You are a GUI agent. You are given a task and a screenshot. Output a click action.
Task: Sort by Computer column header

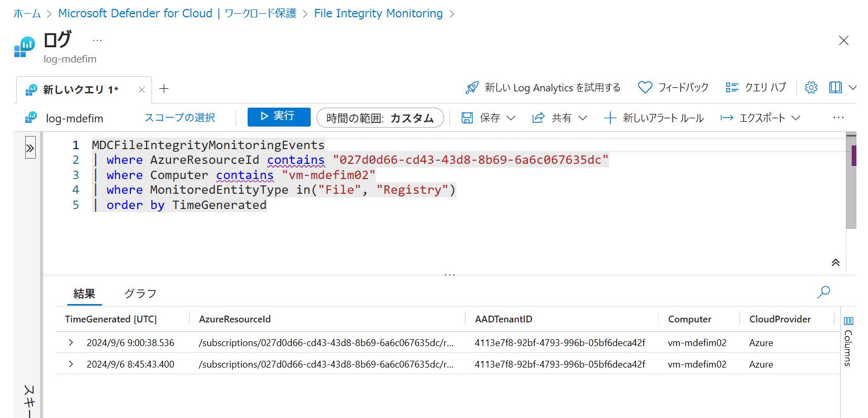[x=689, y=319]
